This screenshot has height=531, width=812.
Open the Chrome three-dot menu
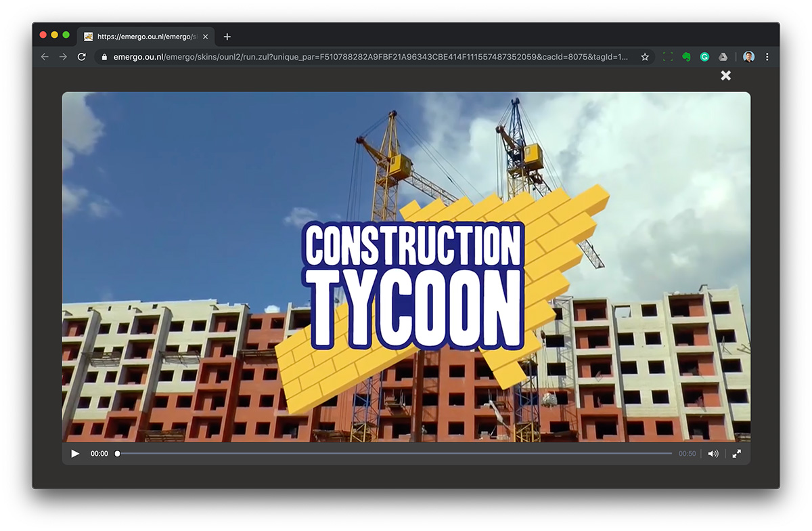coord(767,57)
